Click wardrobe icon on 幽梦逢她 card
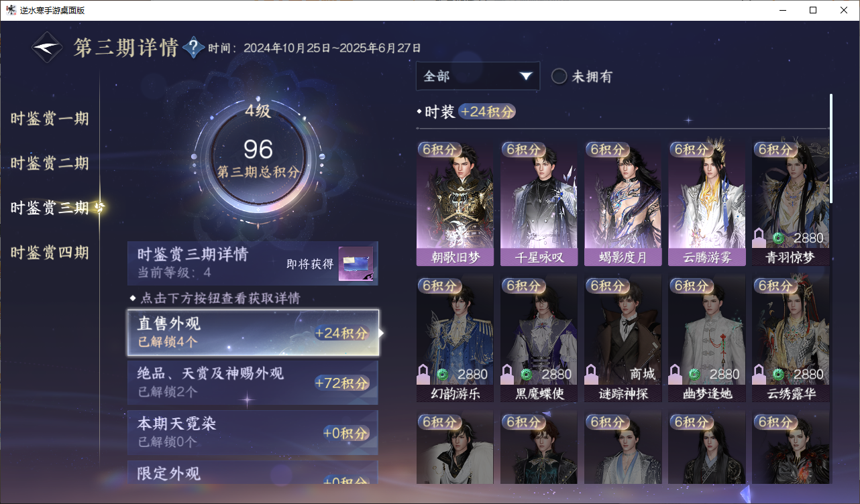Image resolution: width=860 pixels, height=504 pixels. (x=676, y=374)
